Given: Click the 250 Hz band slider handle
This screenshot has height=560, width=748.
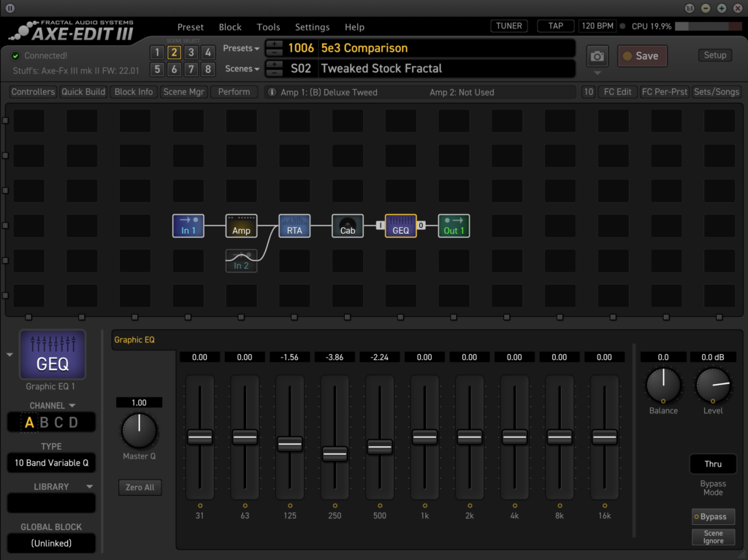Looking at the screenshot, I should (x=335, y=454).
